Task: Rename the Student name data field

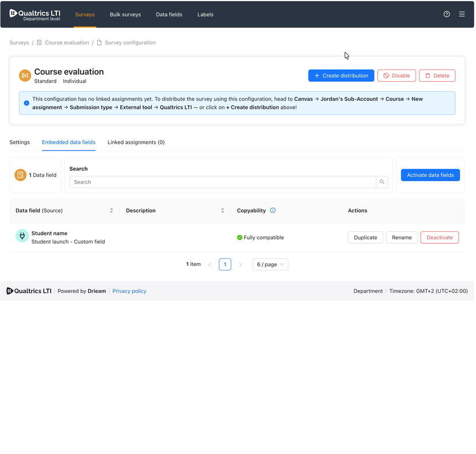Action: 402,238
